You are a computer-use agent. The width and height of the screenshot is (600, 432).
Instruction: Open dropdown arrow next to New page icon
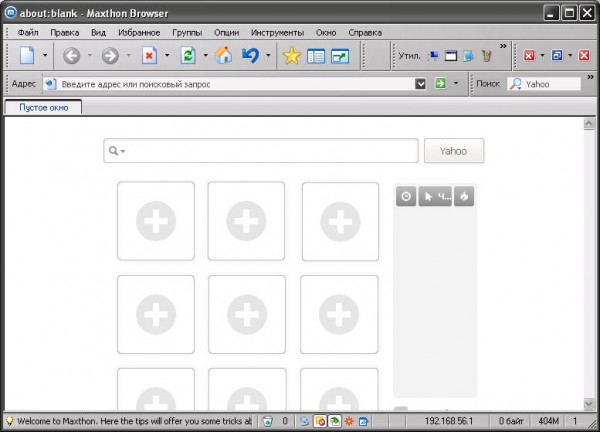pos(45,55)
